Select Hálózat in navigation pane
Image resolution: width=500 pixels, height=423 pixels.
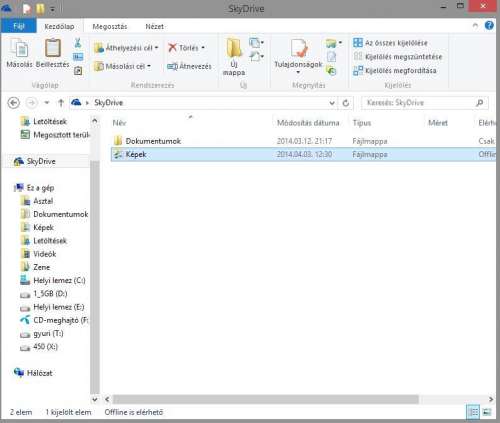(33, 373)
